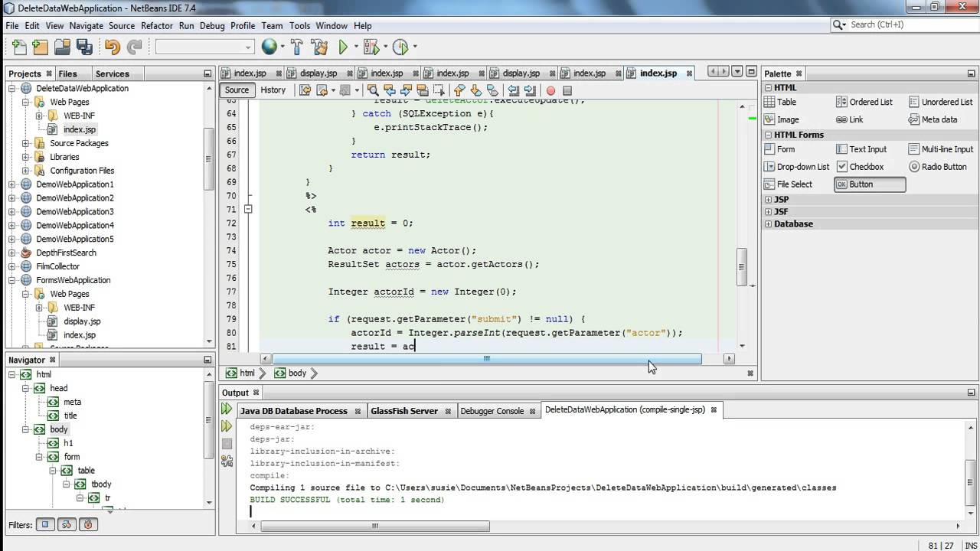Collapse the HTML Forms palette category

coord(769,135)
